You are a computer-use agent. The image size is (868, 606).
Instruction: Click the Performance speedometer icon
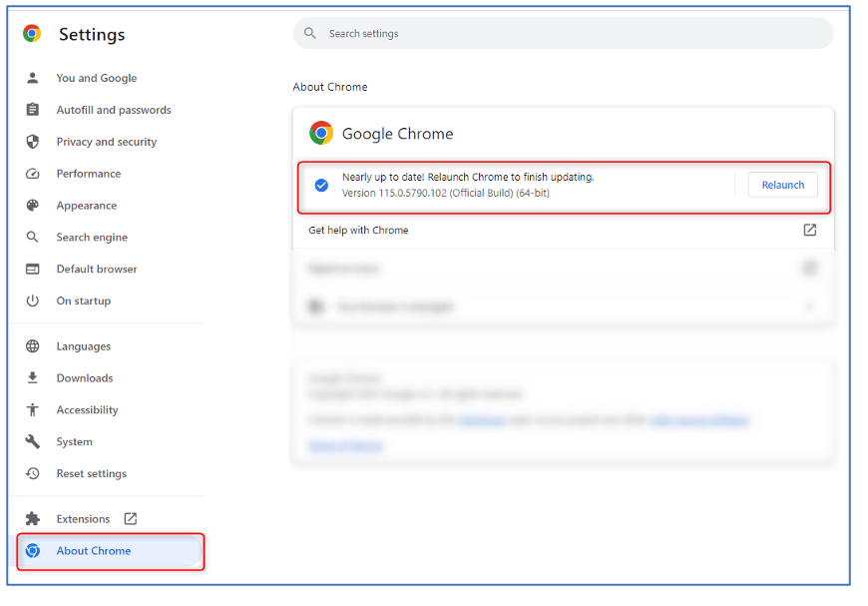[33, 174]
